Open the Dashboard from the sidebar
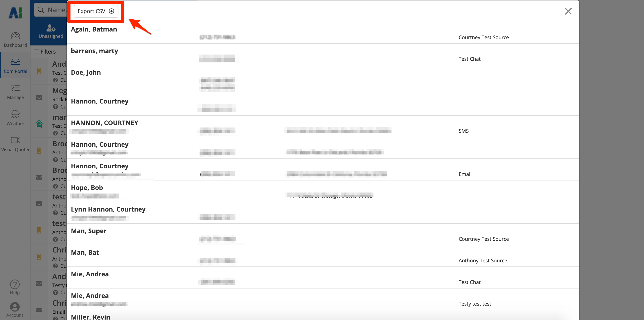This screenshot has width=644, height=320. pos(15,40)
